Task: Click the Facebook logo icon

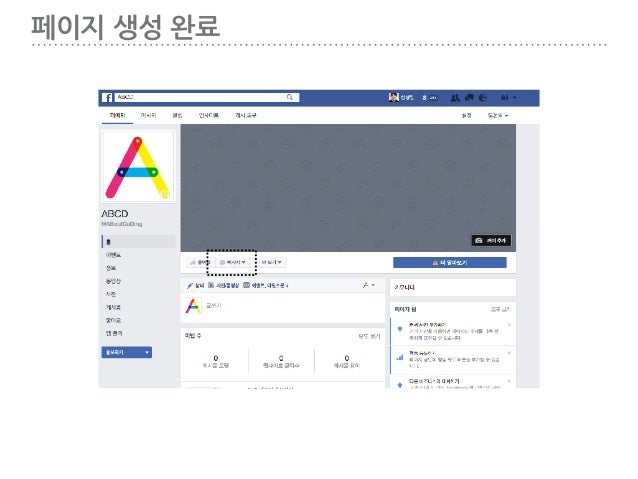Action: coord(107,98)
